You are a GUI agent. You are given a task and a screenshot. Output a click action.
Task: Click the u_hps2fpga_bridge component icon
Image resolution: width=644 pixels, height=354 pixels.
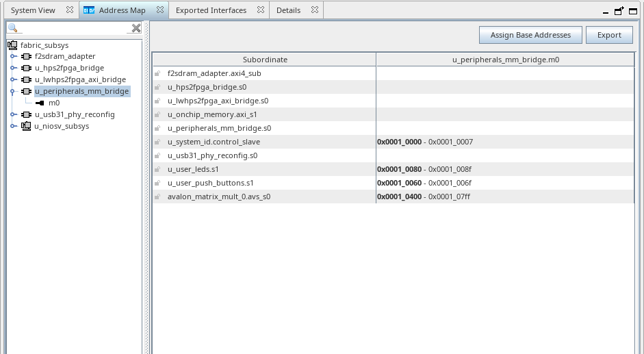[x=26, y=68]
